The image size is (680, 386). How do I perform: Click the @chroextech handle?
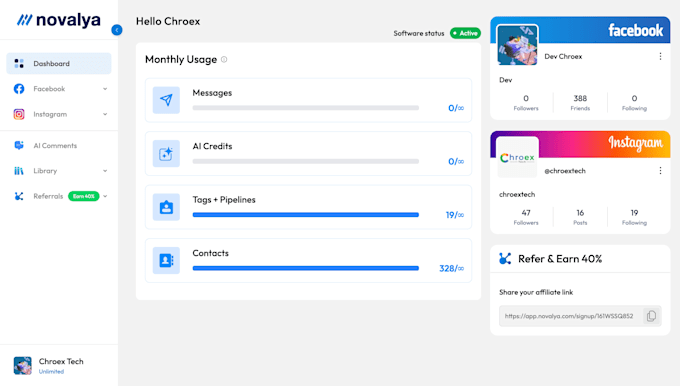tap(565, 171)
